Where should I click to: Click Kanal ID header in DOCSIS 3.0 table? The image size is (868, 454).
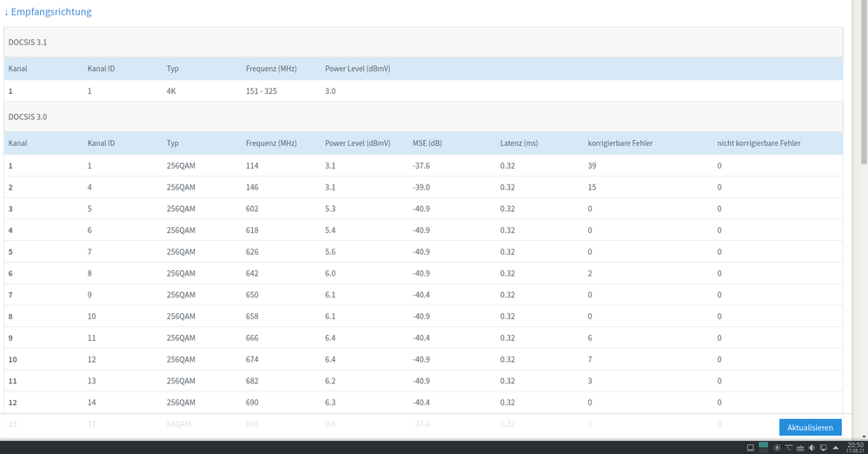101,143
